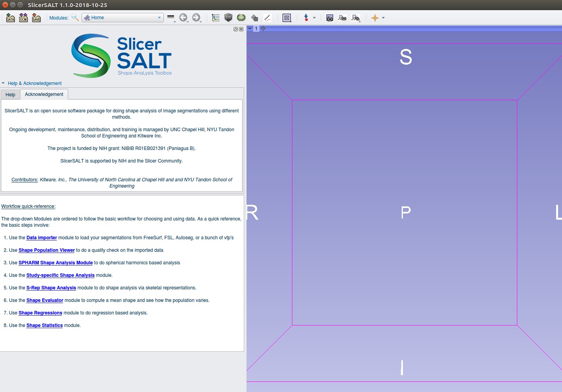Toggle the orange crosshair icon
The image size is (562, 392).
[x=375, y=18]
